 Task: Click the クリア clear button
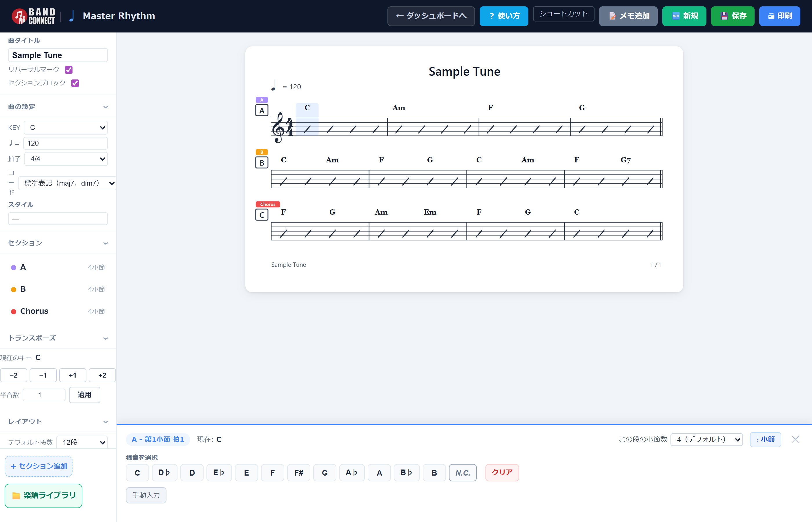(x=502, y=473)
